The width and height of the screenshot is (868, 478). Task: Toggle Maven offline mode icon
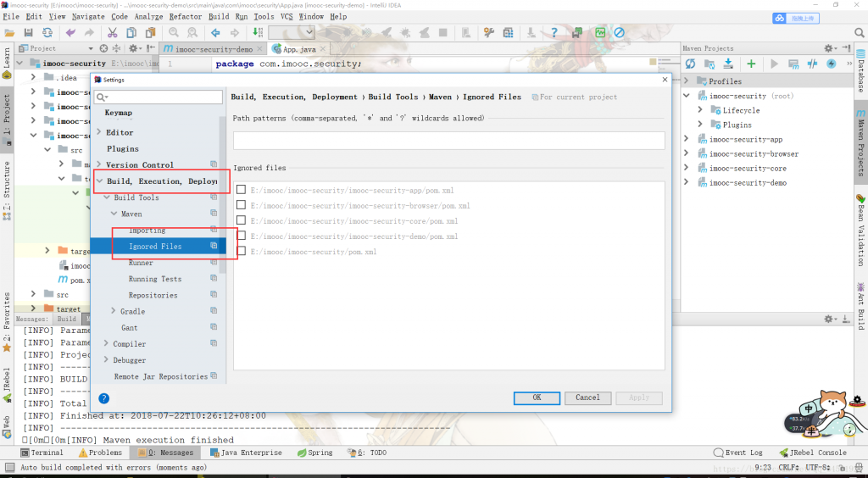[x=812, y=64]
